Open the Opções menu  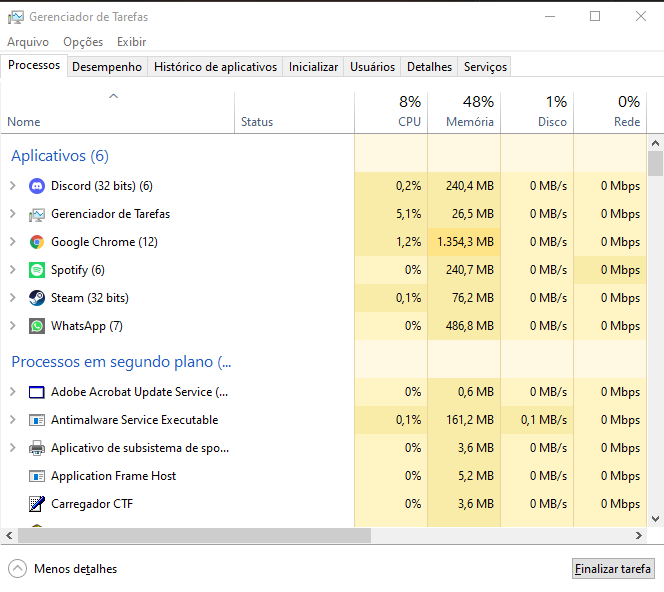[83, 42]
